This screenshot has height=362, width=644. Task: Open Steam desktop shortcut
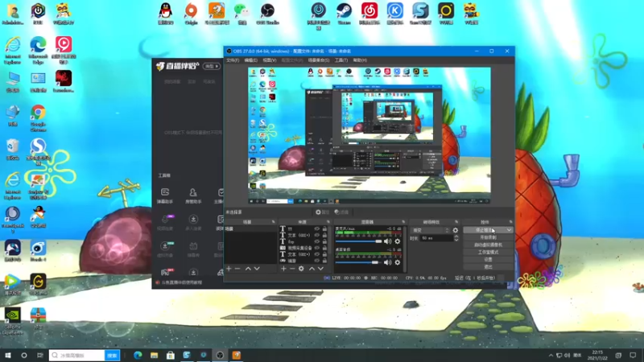(345, 14)
